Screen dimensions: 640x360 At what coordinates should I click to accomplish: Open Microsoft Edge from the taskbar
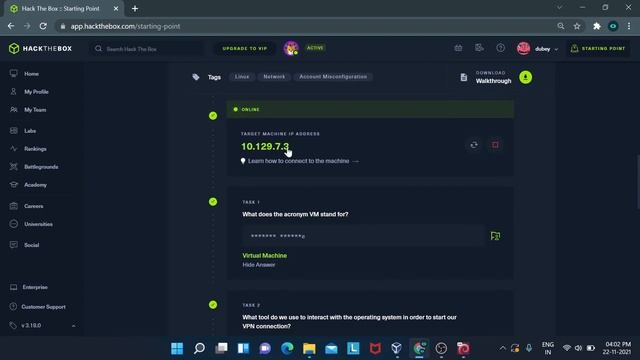(x=287, y=348)
